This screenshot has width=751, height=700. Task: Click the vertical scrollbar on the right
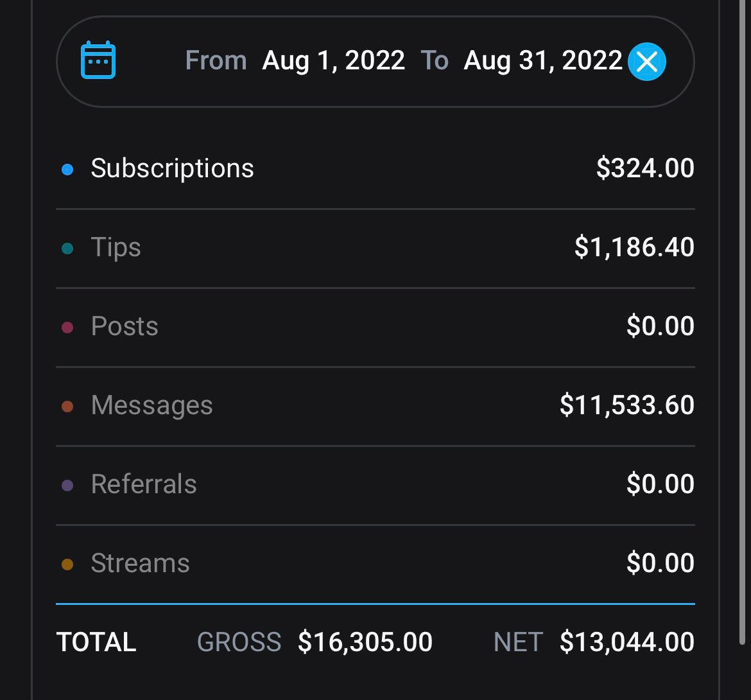[x=743, y=322]
